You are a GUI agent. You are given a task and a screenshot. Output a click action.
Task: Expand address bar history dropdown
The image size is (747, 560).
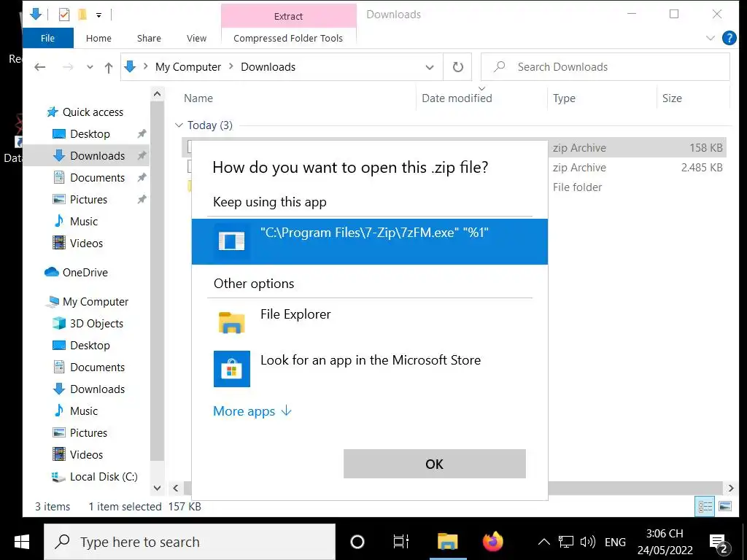(x=430, y=67)
